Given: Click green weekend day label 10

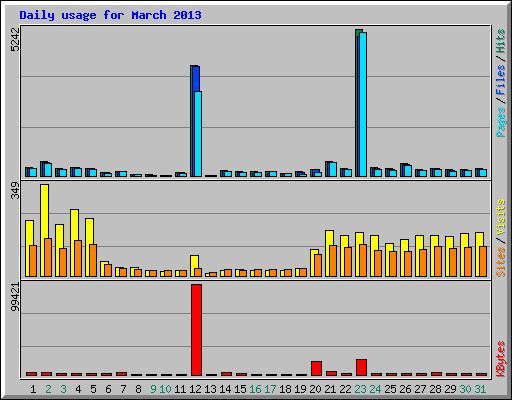Looking at the screenshot, I should pyautogui.click(x=165, y=389).
